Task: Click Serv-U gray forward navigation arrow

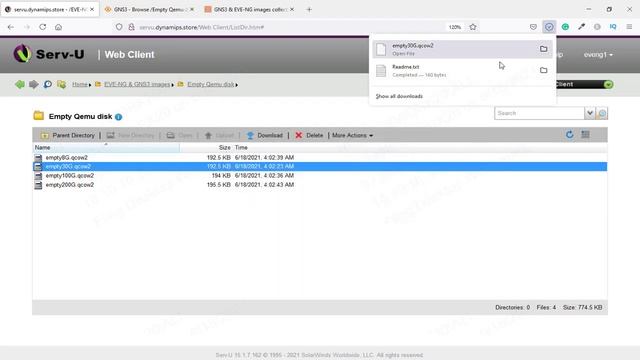Action: pyautogui.click(x=33, y=84)
